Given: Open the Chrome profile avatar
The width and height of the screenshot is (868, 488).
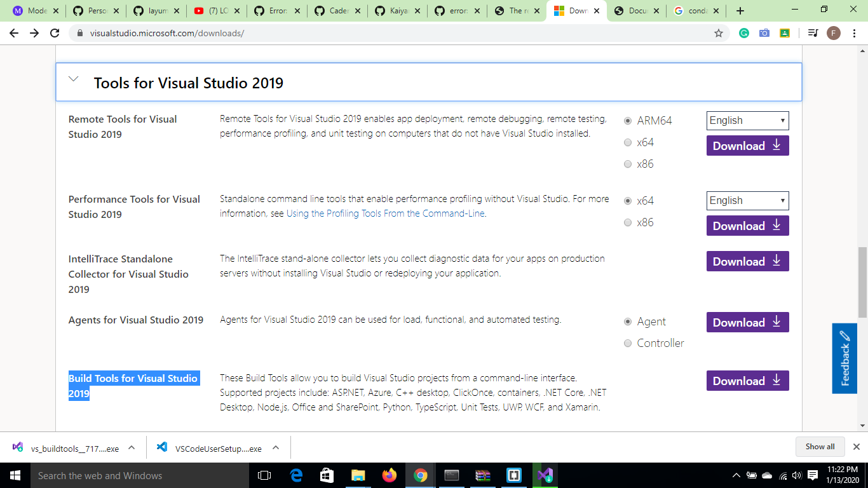Looking at the screenshot, I should coord(834,32).
